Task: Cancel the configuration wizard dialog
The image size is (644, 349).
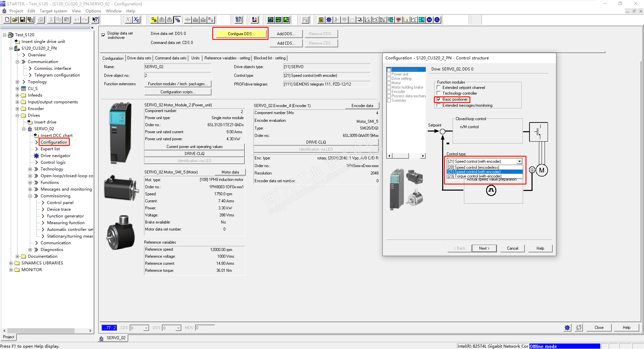Action: 512,248
